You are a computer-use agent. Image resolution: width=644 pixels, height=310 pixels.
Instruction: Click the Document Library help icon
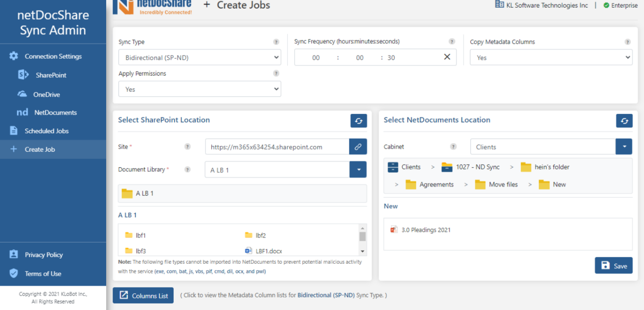coord(188,170)
